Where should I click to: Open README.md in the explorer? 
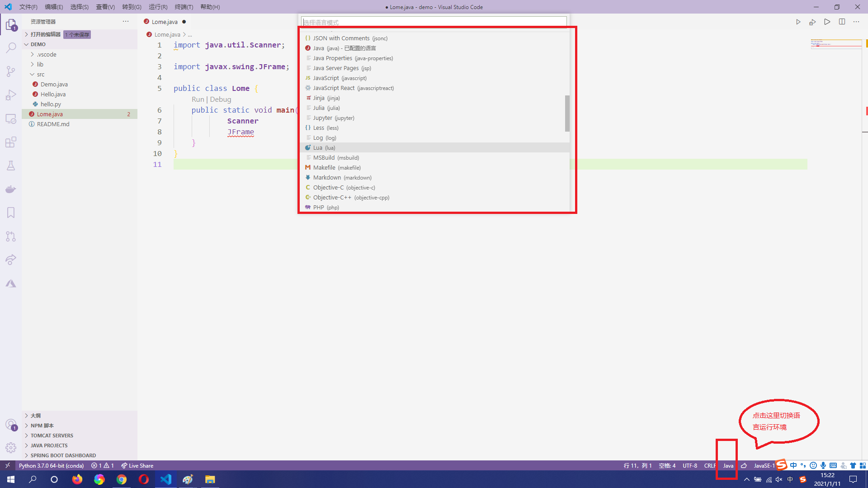click(x=80, y=124)
